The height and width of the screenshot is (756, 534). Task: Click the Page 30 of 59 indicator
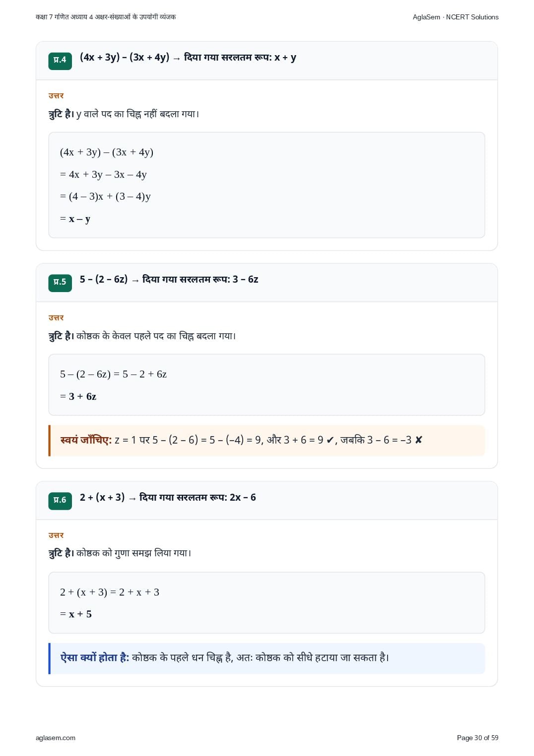click(x=477, y=738)
